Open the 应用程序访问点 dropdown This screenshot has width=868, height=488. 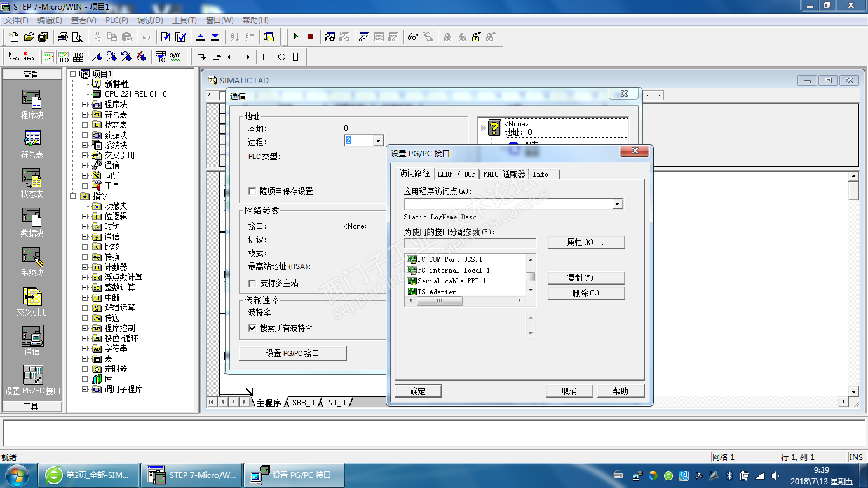(x=617, y=204)
